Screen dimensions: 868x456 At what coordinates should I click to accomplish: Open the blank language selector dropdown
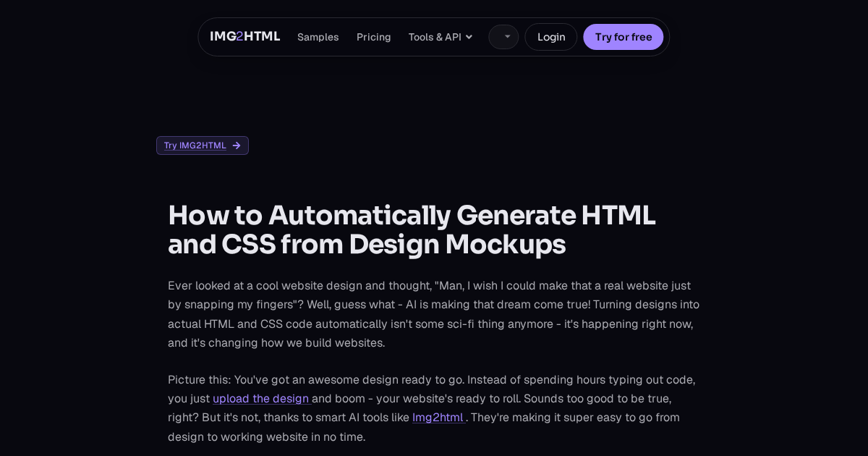tap(503, 37)
